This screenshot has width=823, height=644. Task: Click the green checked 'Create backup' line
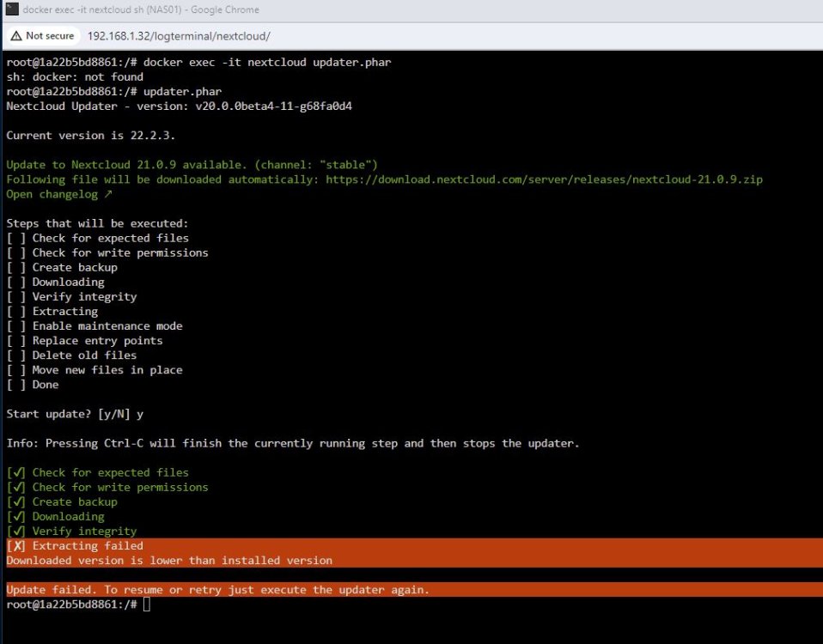click(x=62, y=502)
